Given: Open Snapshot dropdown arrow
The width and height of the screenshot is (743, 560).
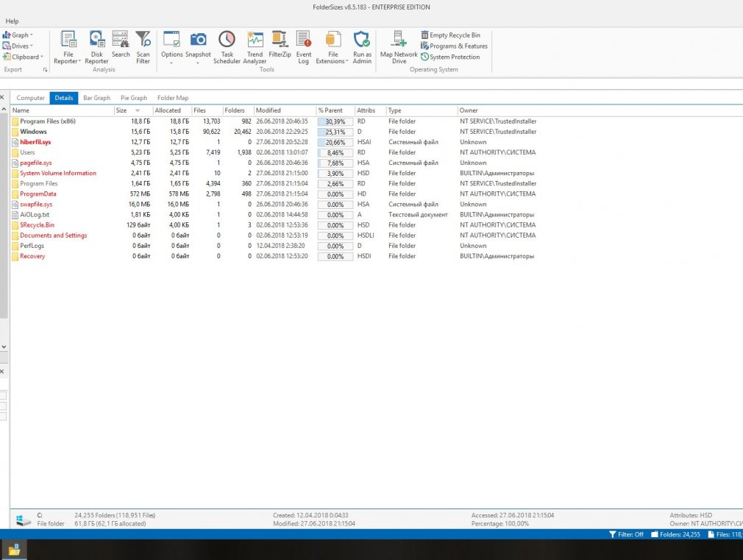Looking at the screenshot, I should pos(198,62).
